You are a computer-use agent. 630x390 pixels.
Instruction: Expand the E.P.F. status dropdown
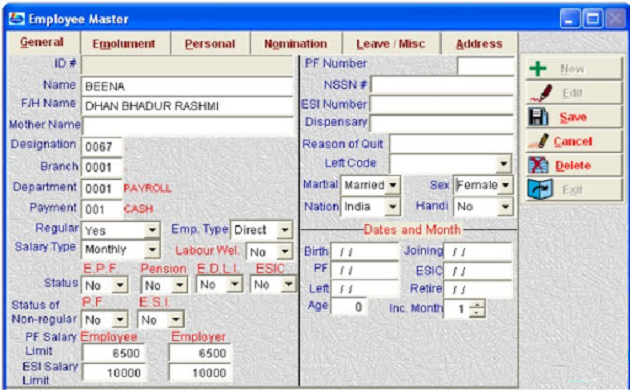pos(120,285)
